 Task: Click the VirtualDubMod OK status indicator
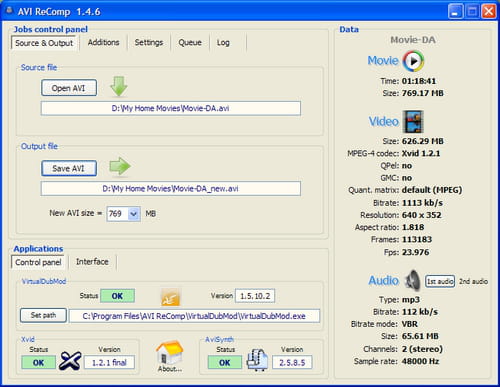117,296
